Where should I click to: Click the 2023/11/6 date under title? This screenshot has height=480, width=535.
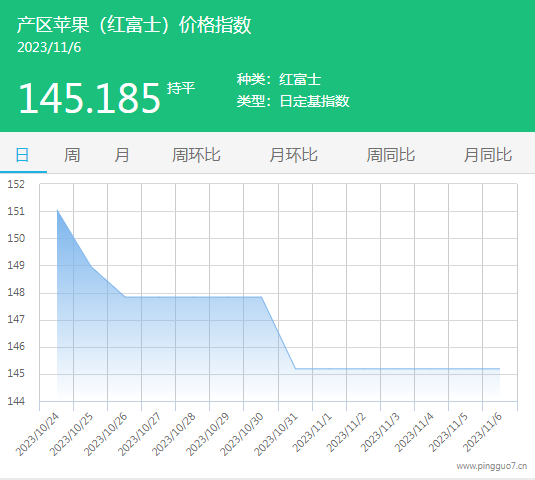49,47
